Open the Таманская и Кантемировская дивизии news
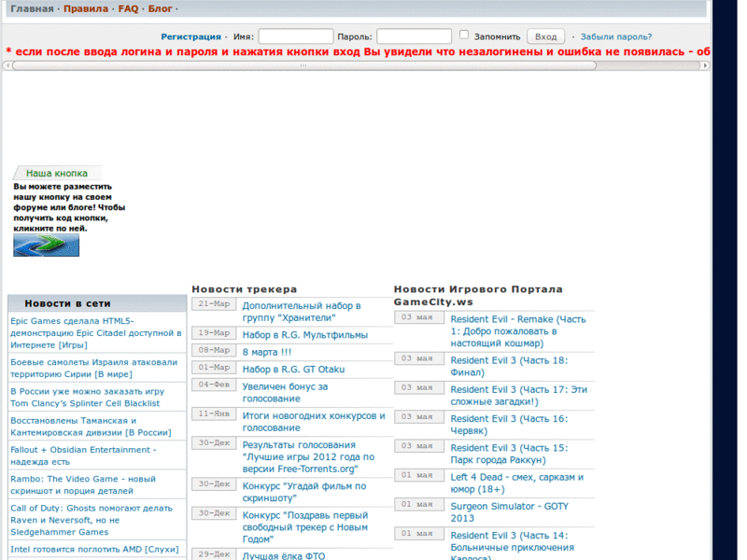 pyautogui.click(x=91, y=427)
